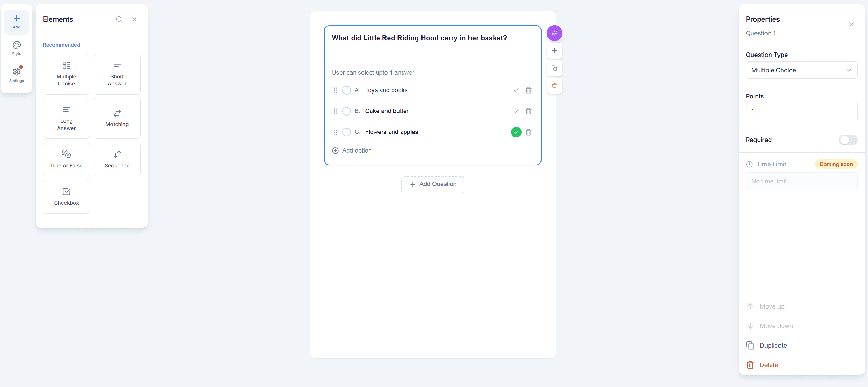868x387 pixels.
Task: Open the Style tab in sidebar
Action: [x=16, y=48]
